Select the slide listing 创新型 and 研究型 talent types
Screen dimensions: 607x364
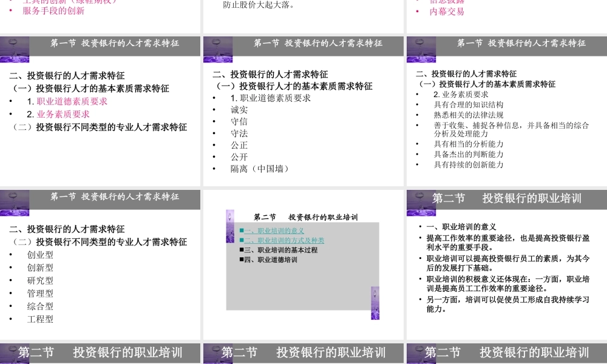(100, 261)
